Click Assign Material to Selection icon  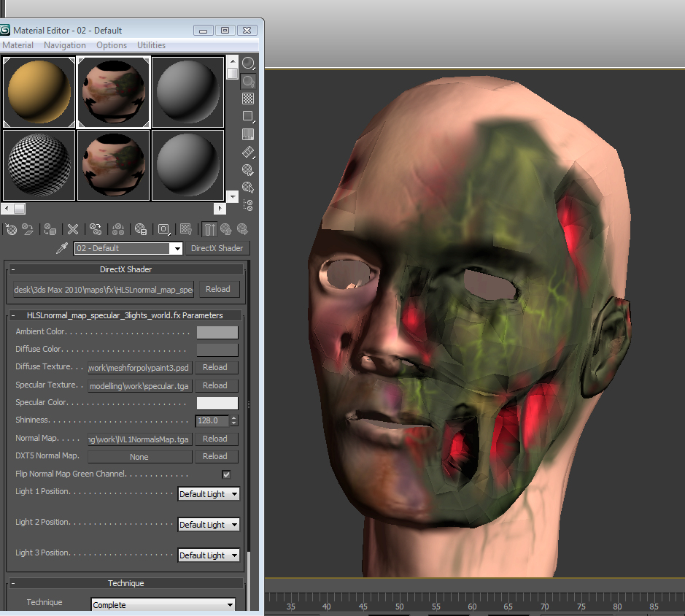coord(50,229)
